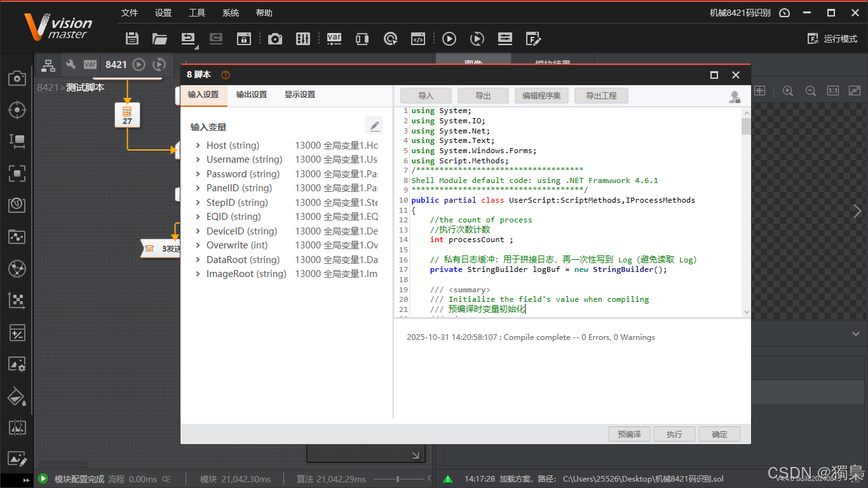The image size is (868, 488).
Task: Open the 帮助 menu
Action: pos(264,13)
